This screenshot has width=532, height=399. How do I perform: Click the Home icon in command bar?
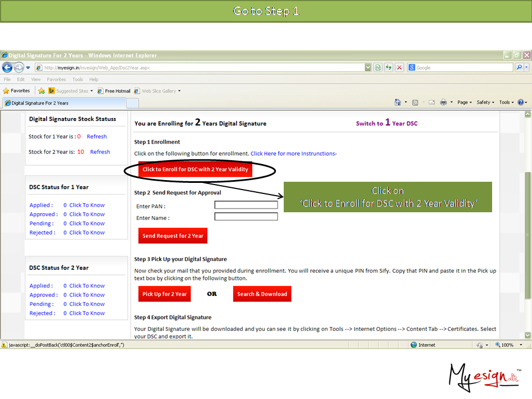tap(397, 103)
